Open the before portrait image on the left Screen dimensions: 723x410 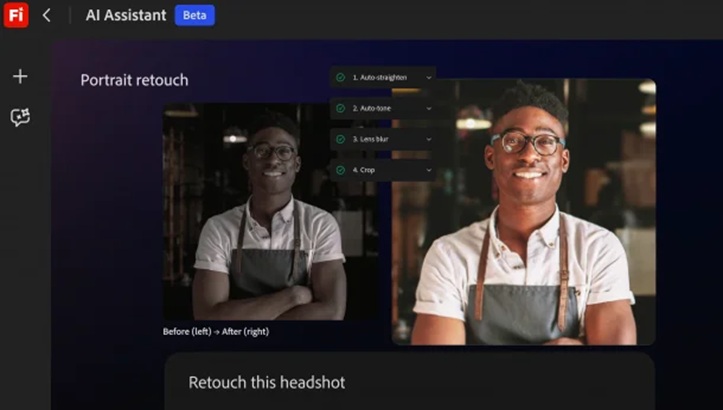pyautogui.click(x=270, y=212)
